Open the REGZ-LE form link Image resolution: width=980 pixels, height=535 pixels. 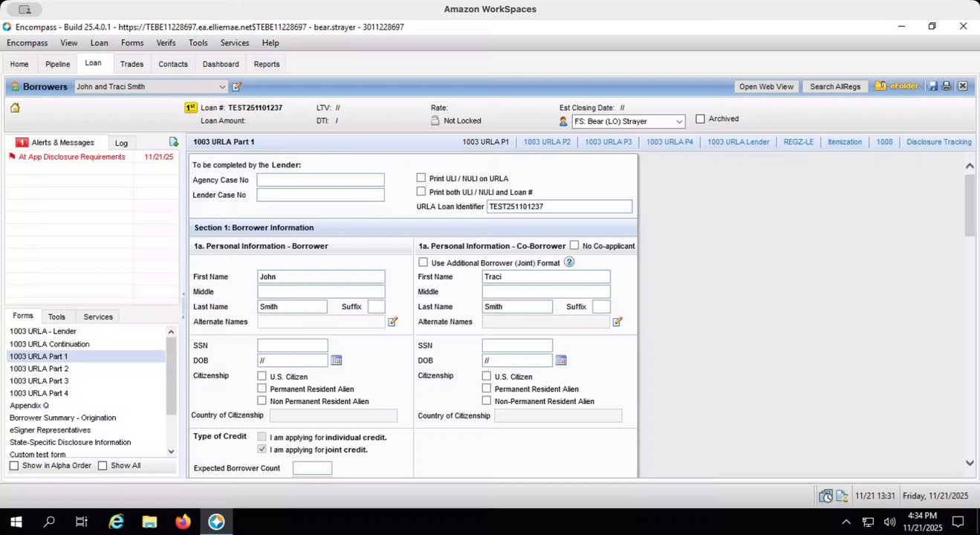click(799, 142)
